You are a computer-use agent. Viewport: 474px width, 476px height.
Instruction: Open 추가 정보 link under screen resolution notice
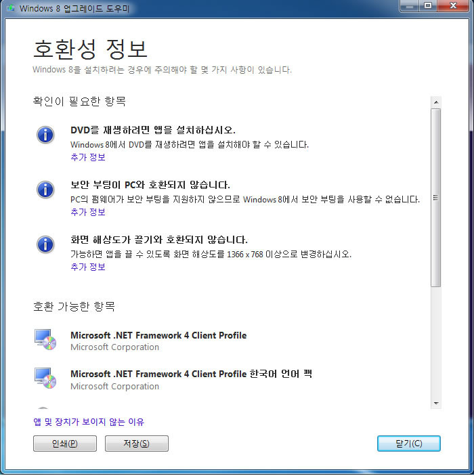[x=88, y=267]
